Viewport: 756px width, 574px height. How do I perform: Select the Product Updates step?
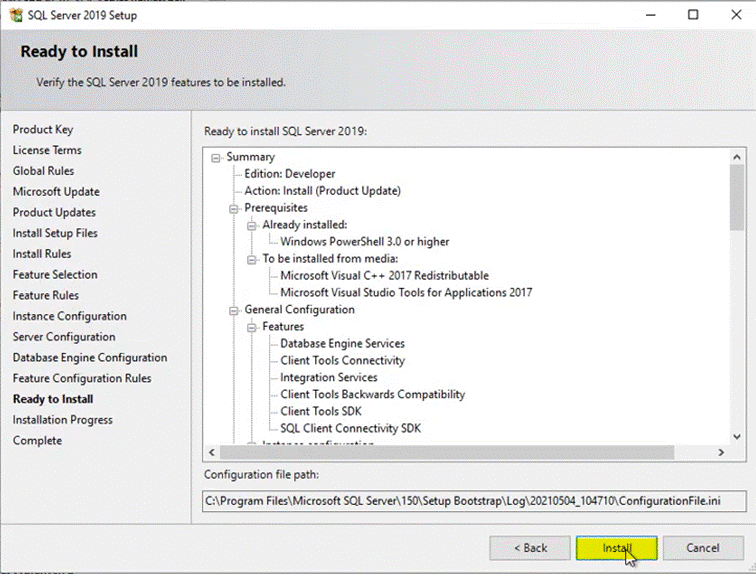(54, 212)
